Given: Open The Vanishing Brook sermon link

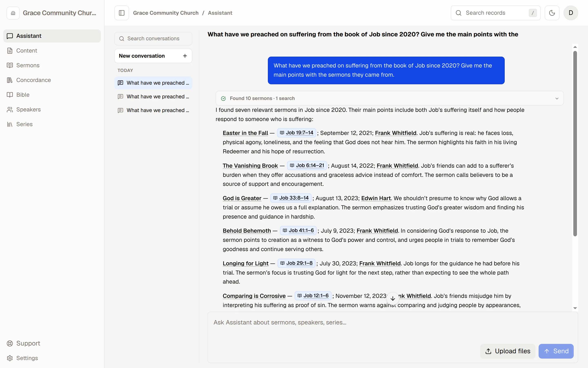Looking at the screenshot, I should [250, 166].
